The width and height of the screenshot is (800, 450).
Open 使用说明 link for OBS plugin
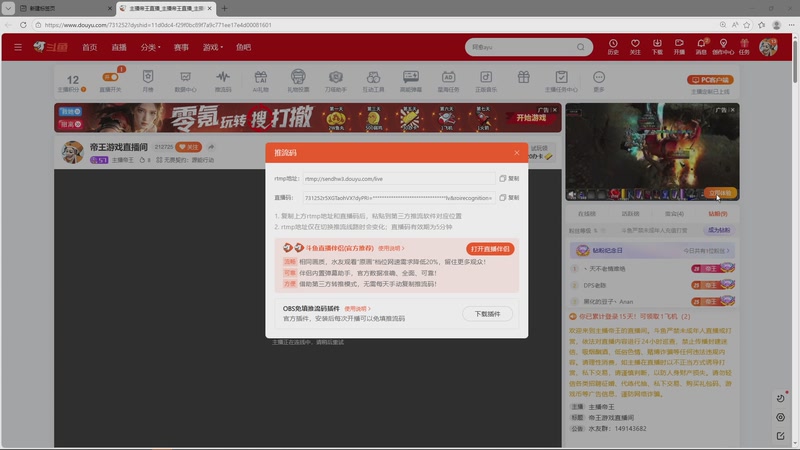coord(357,309)
